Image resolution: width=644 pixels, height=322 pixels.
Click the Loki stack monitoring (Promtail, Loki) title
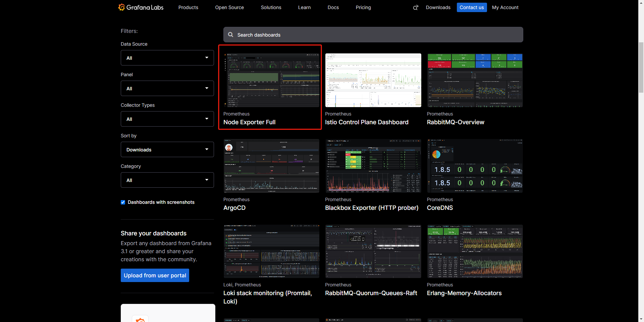[268, 297]
